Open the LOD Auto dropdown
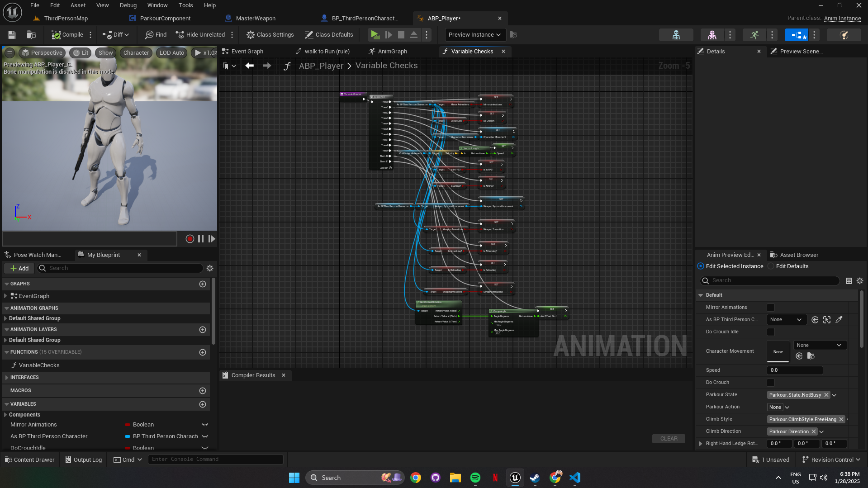This screenshot has height=488, width=868. click(x=171, y=53)
